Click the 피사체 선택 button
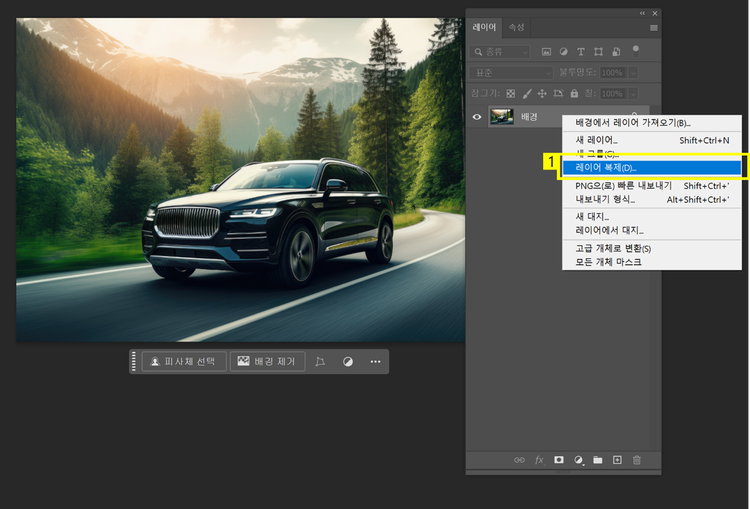Screen dimensions: 750x509 tap(183, 362)
